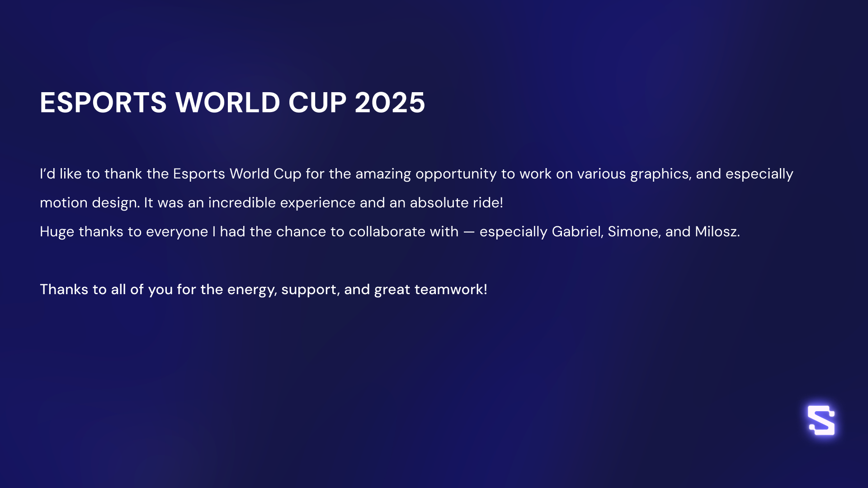Click the word CUP in the heading

coord(317,102)
